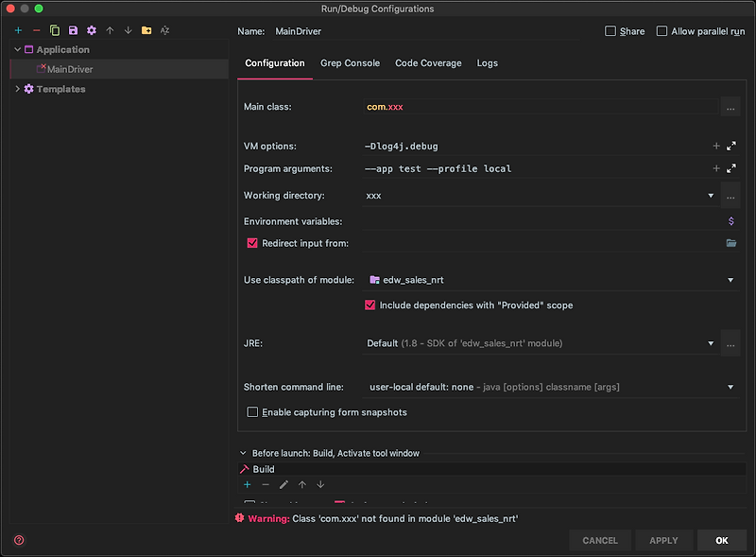The height and width of the screenshot is (557, 756).
Task: Open the JRE dropdown
Action: (x=711, y=343)
